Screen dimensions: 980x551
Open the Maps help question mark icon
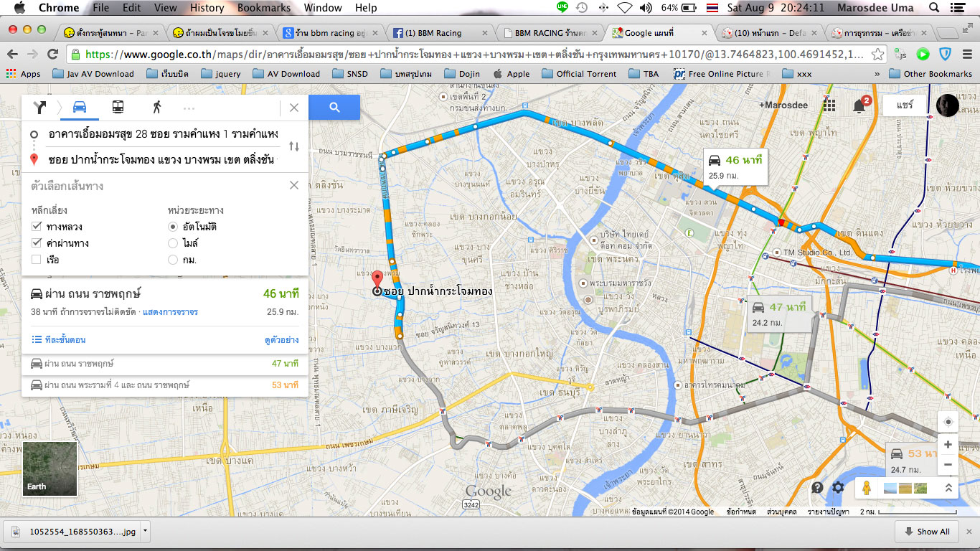[x=817, y=488]
